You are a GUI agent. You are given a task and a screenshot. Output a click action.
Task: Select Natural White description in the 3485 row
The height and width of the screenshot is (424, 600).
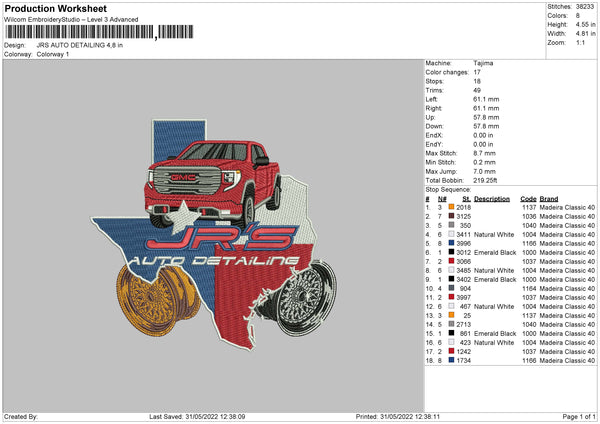click(x=494, y=271)
